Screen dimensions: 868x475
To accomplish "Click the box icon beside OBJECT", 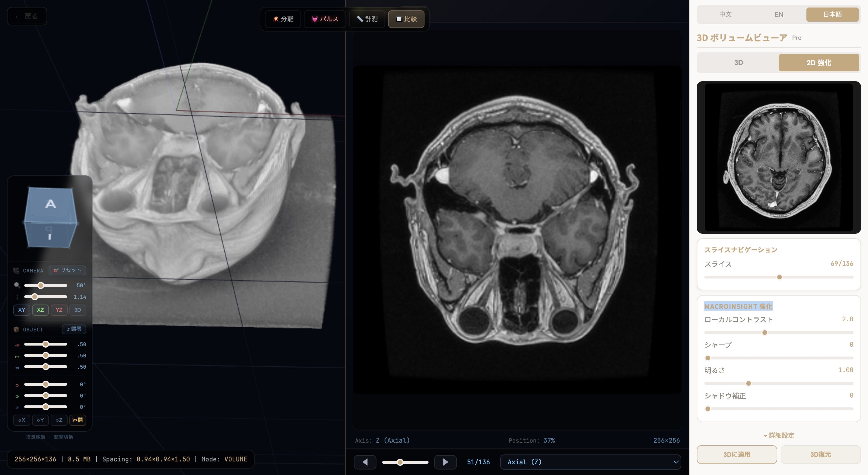I will [x=16, y=329].
